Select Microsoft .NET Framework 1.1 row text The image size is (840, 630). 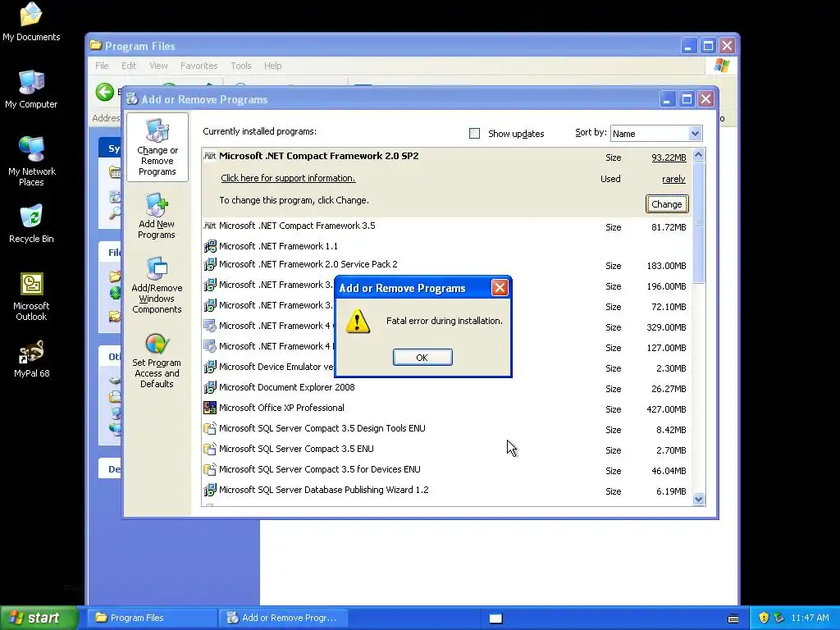[x=278, y=246]
